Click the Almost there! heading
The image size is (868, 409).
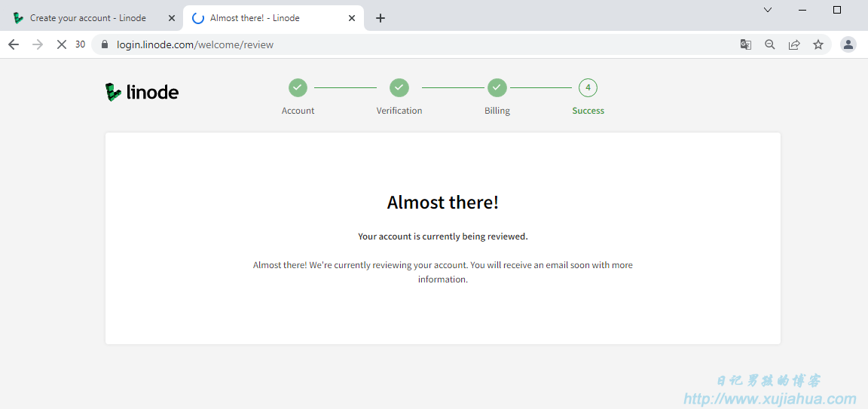(x=443, y=203)
